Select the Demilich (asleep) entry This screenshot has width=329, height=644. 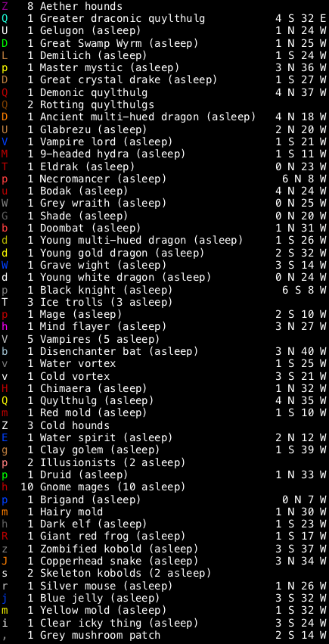click(x=164, y=55)
